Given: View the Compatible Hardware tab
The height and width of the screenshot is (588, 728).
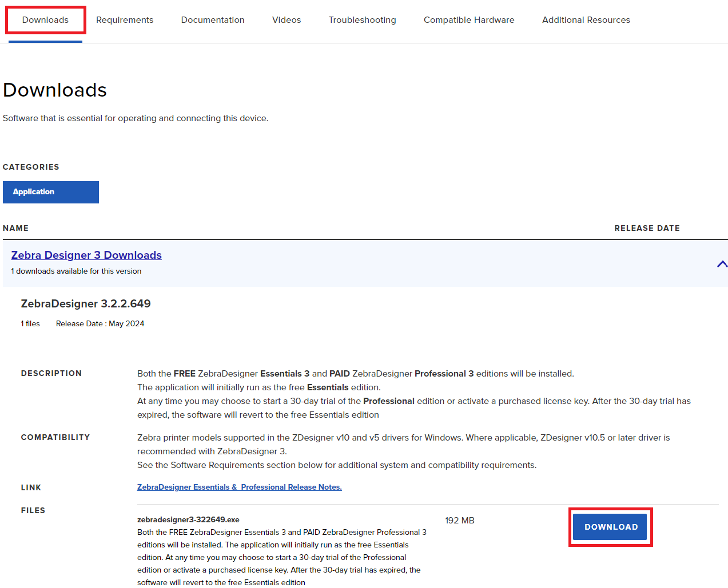Looking at the screenshot, I should 468,19.
